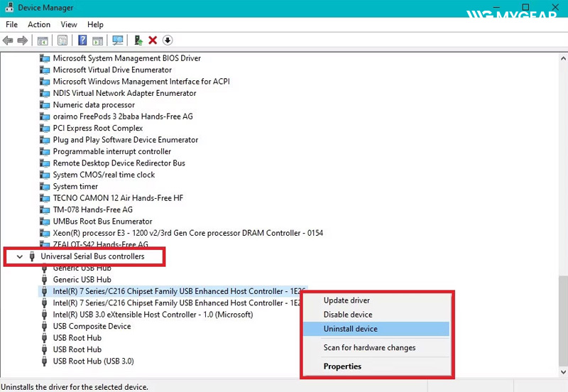Click the green arrow update driver toolbar icon
568x392 pixels.
(x=138, y=40)
